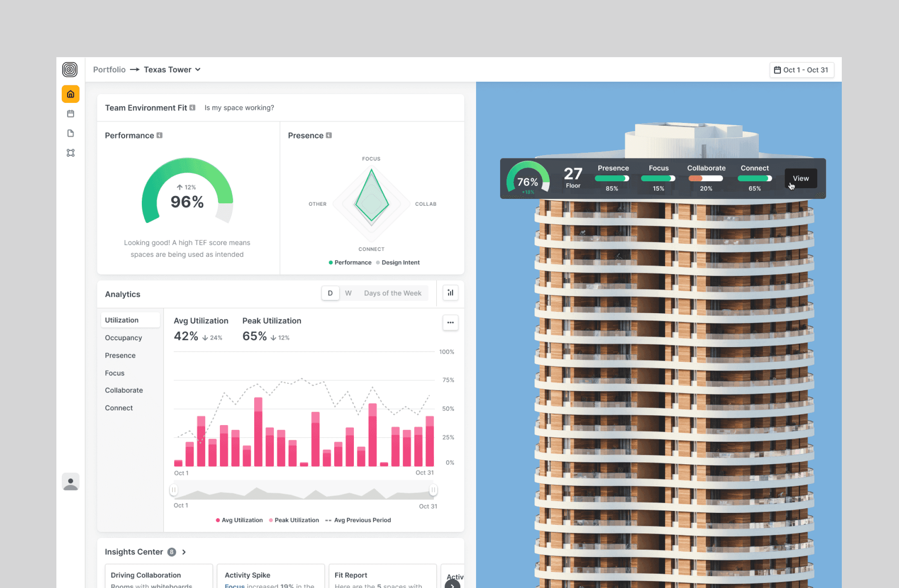Click View button on floor 27 card
This screenshot has height=588, width=899.
[801, 178]
